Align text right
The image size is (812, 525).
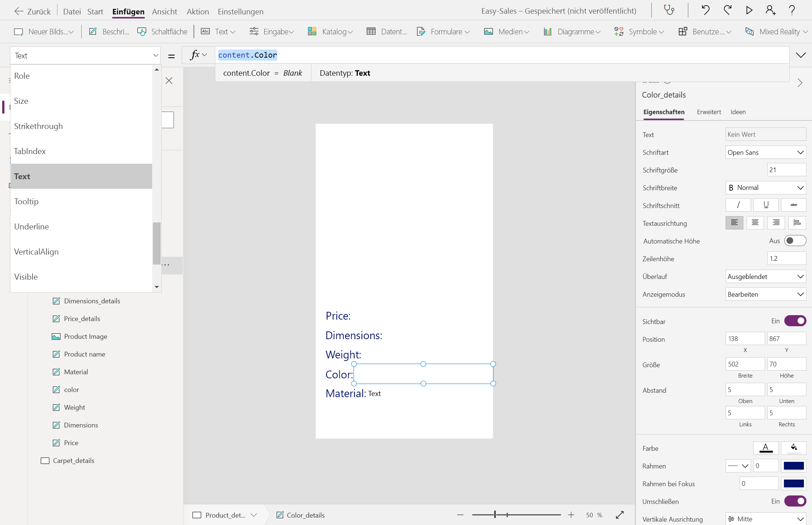click(776, 223)
